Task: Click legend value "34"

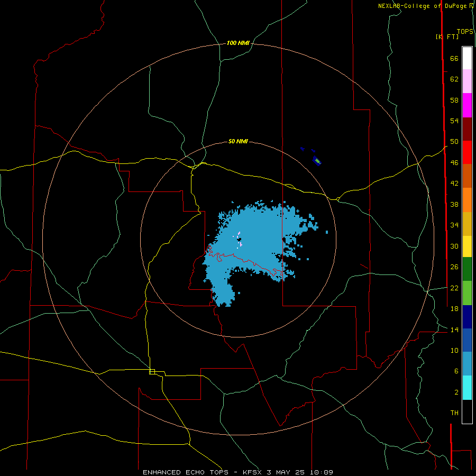Action: [454, 225]
